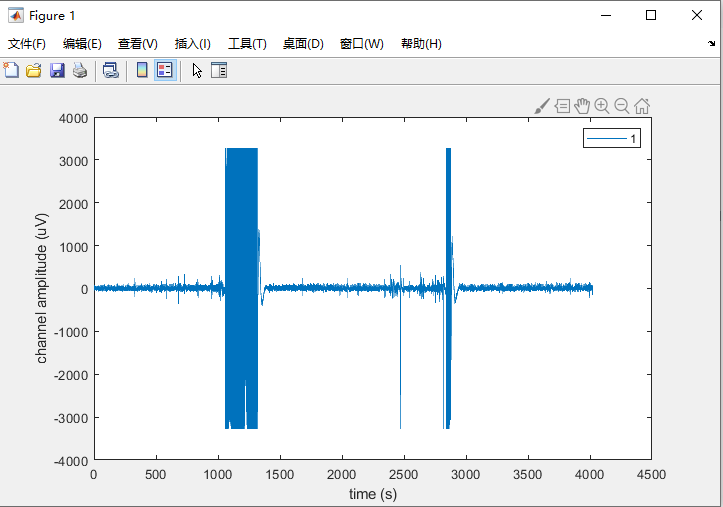Image resolution: width=723 pixels, height=507 pixels.
Task: Click the y-axis label channel amplitude (uV)
Action: [41, 288]
